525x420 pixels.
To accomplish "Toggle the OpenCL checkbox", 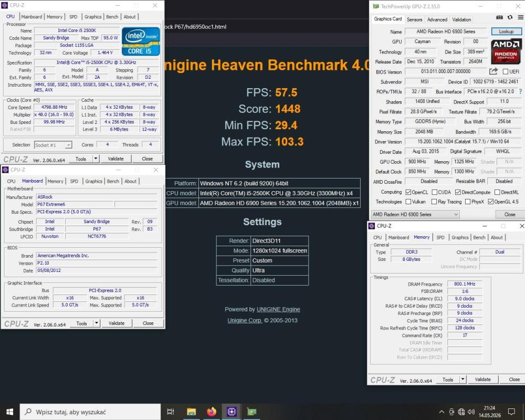I will (x=408, y=192).
